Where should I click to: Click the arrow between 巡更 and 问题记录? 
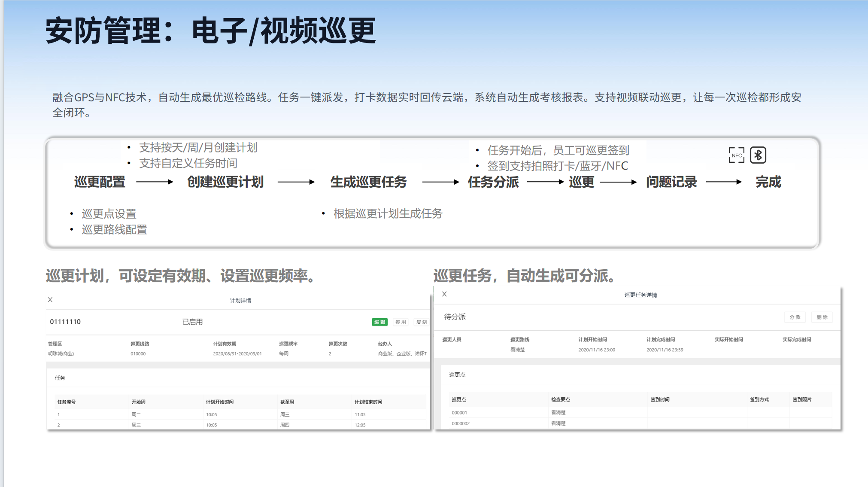pyautogui.click(x=618, y=182)
